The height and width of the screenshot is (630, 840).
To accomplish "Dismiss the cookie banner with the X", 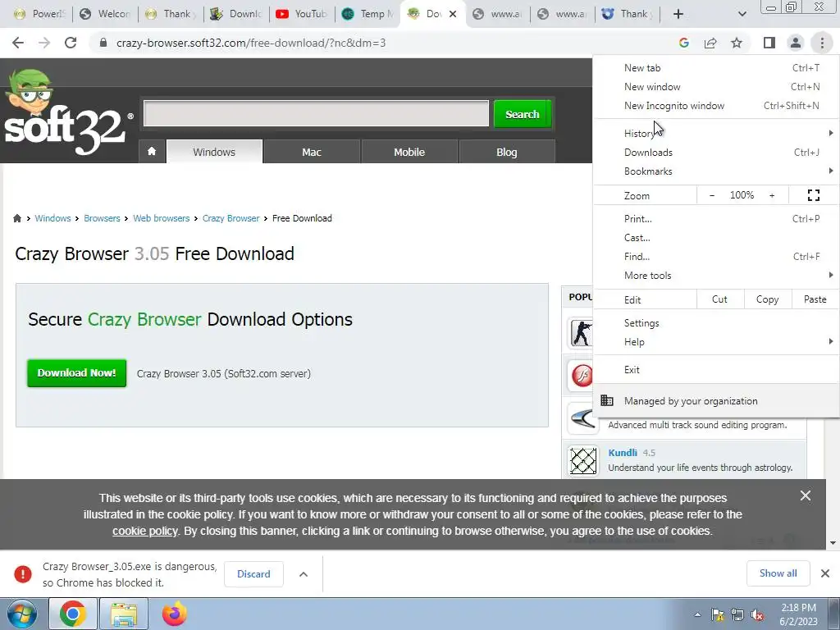I will tap(806, 495).
